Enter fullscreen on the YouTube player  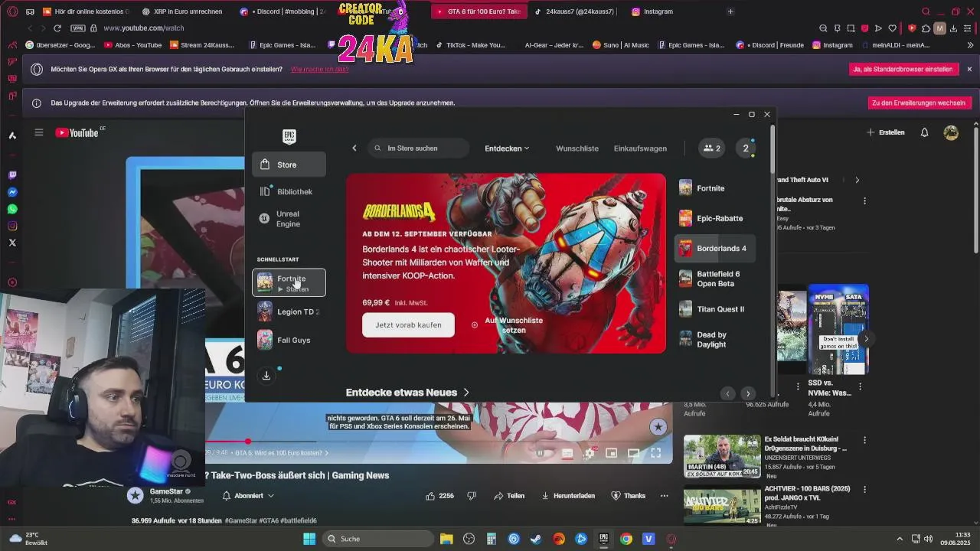[656, 453]
